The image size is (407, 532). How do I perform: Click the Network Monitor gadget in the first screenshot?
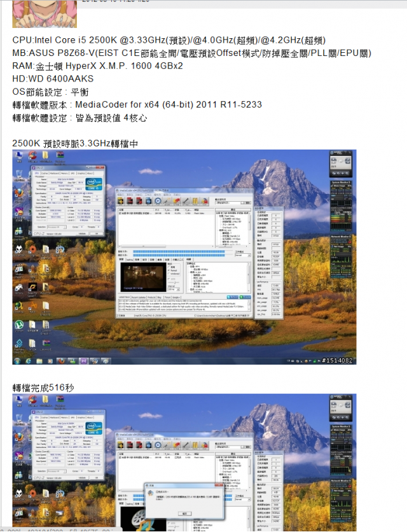(341, 256)
